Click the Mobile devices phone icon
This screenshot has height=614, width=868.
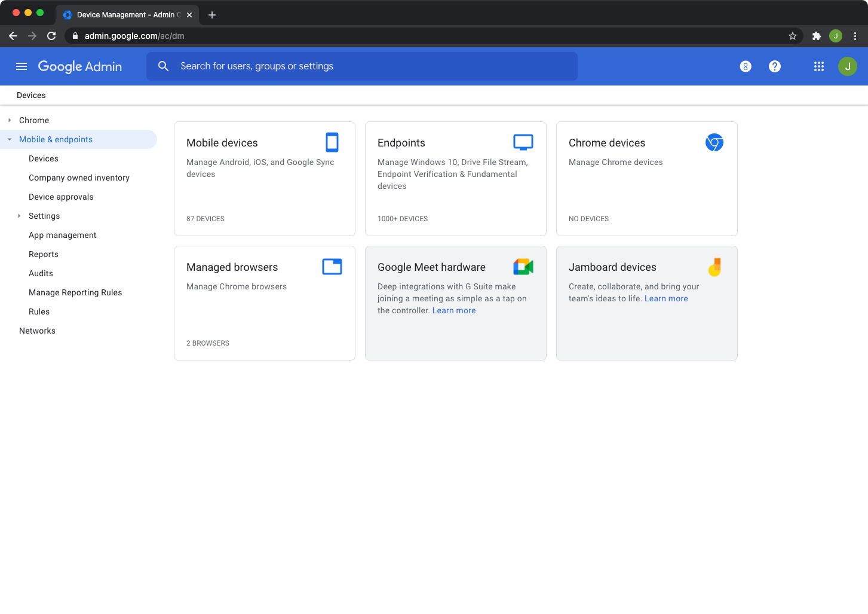[x=332, y=142]
